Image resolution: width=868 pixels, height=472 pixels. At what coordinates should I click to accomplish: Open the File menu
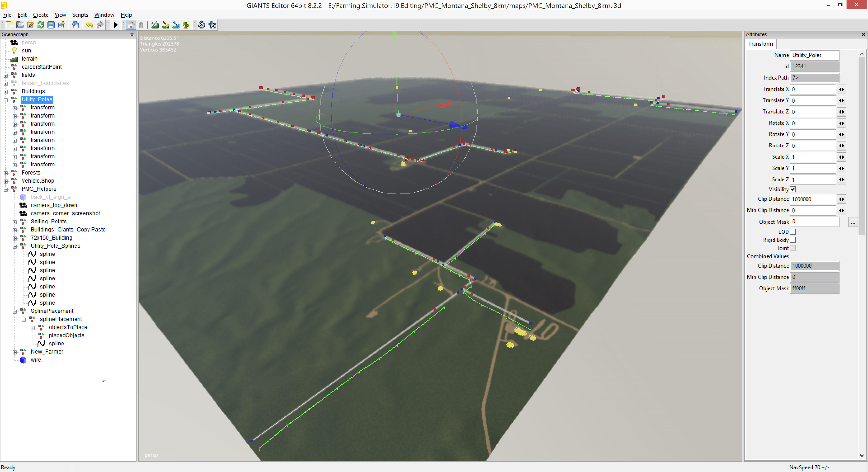point(7,15)
